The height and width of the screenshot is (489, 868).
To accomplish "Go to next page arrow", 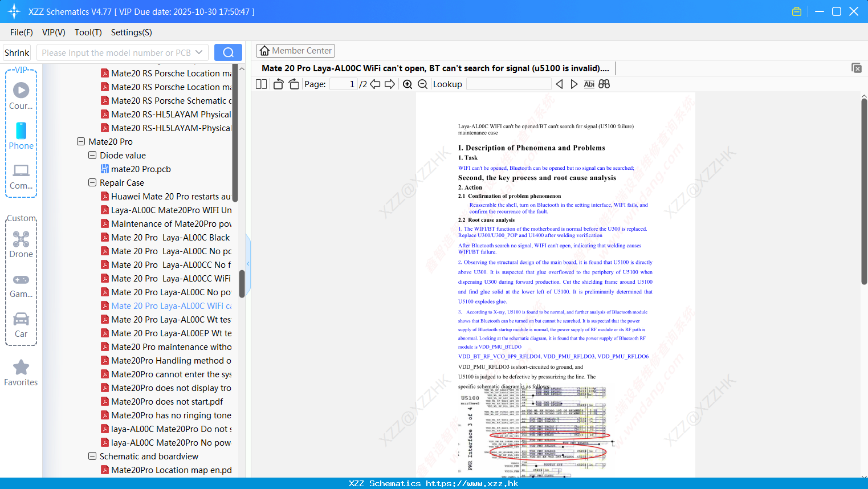I will point(390,84).
